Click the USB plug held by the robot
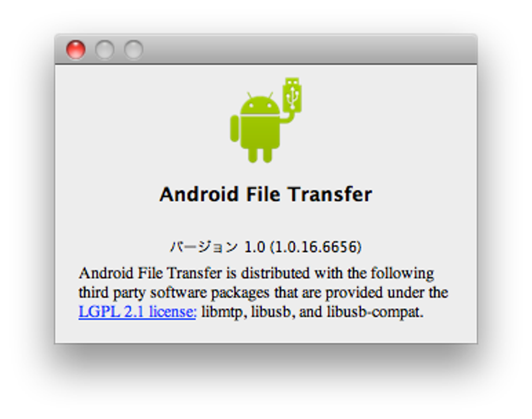This screenshot has width=532, height=419. 292,94
